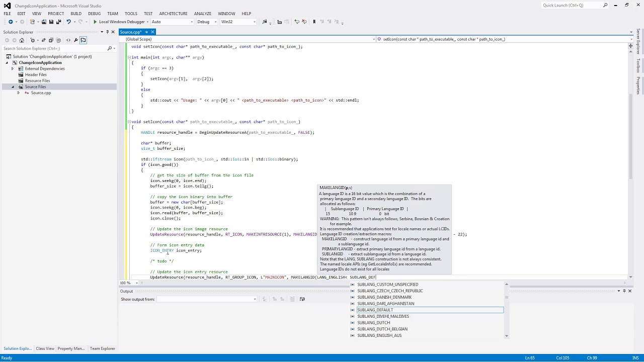Click Quick Launch search magnifier icon
This screenshot has width=644, height=362.
(605, 5)
